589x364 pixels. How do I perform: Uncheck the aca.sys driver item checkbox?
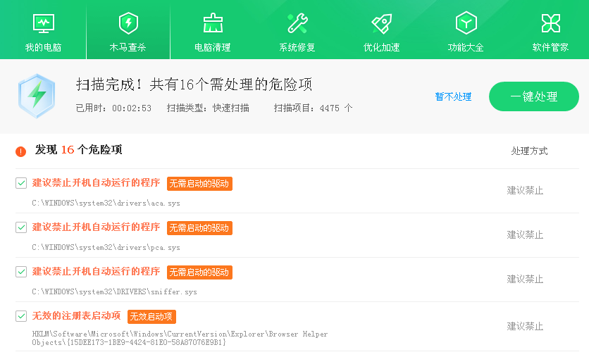[x=21, y=183]
